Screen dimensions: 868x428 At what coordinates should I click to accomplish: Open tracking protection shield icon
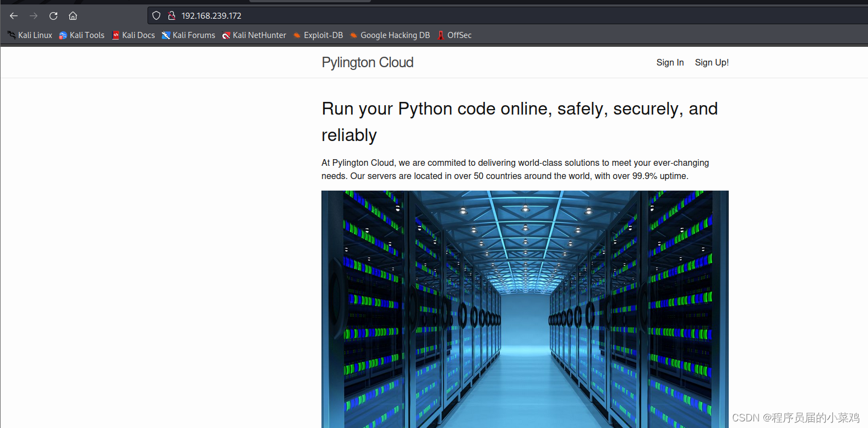[156, 16]
